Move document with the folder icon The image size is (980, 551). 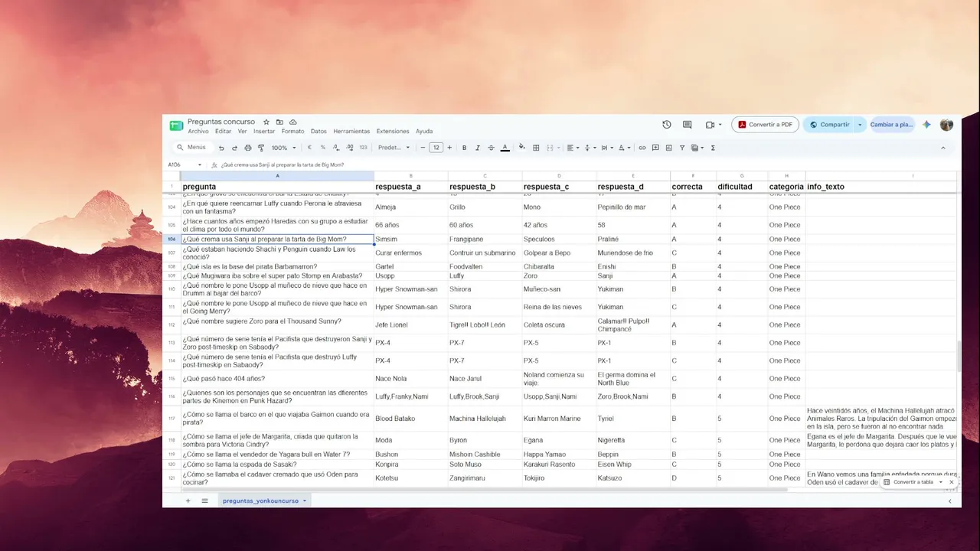coord(279,122)
